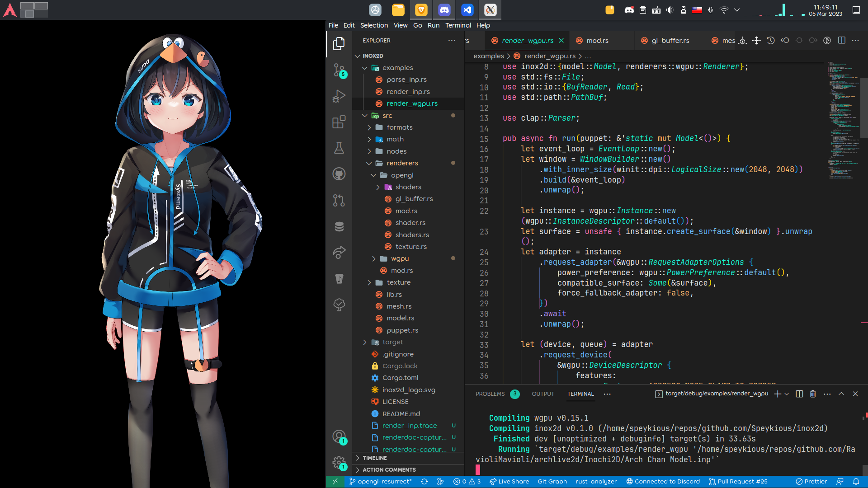Open the Manage gear menu
The width and height of the screenshot is (868, 488).
coord(339,463)
